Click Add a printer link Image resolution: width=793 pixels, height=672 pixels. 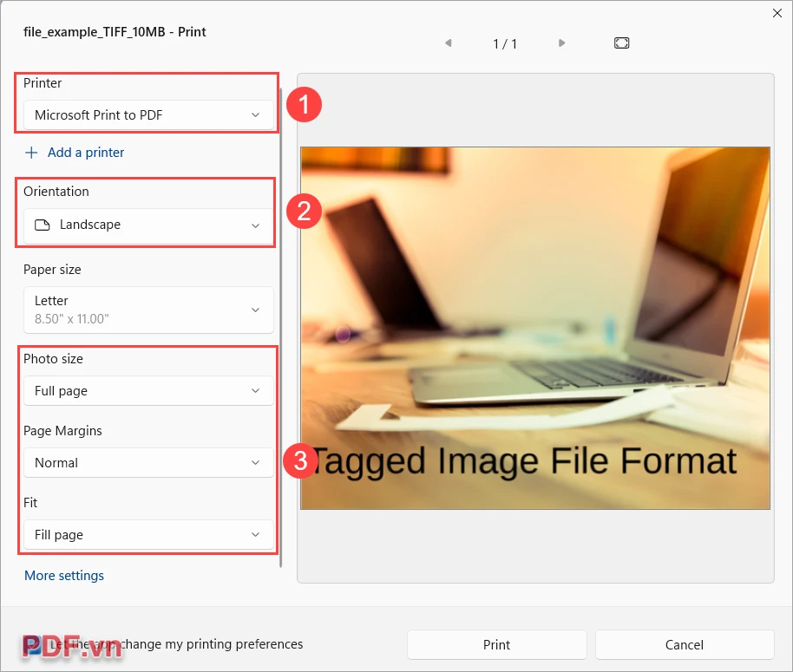coord(86,153)
